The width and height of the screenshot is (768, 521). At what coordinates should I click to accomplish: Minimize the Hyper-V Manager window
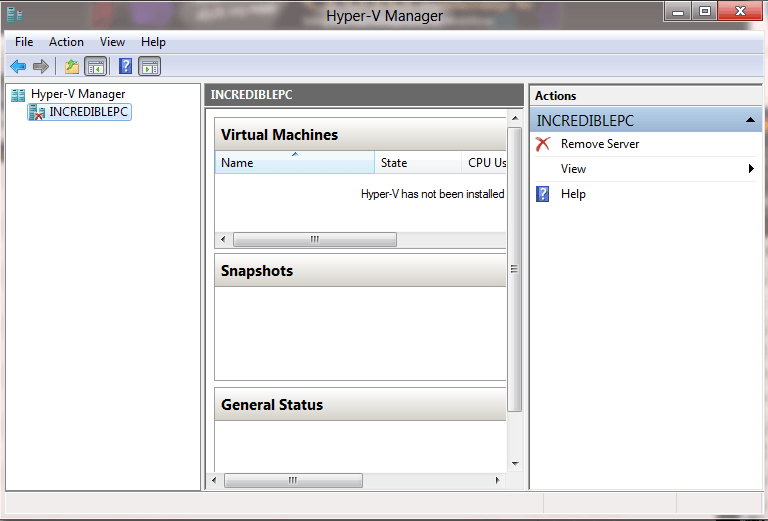click(x=678, y=11)
